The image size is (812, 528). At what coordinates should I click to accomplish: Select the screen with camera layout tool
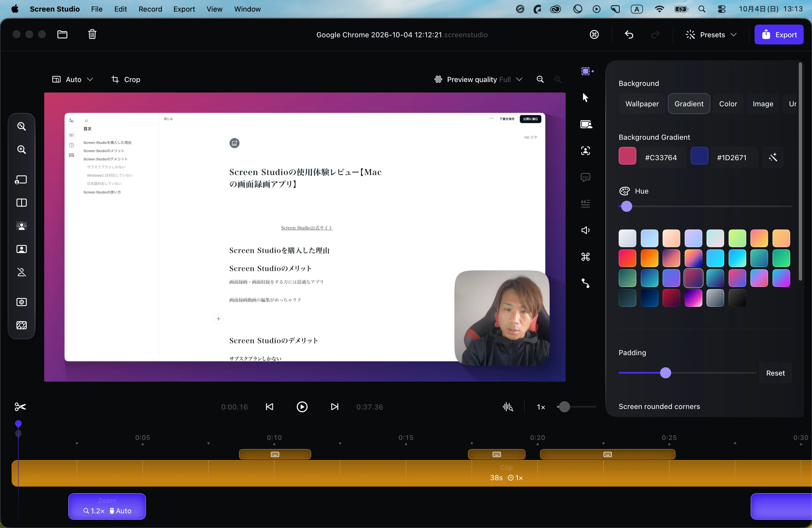pyautogui.click(x=21, y=180)
